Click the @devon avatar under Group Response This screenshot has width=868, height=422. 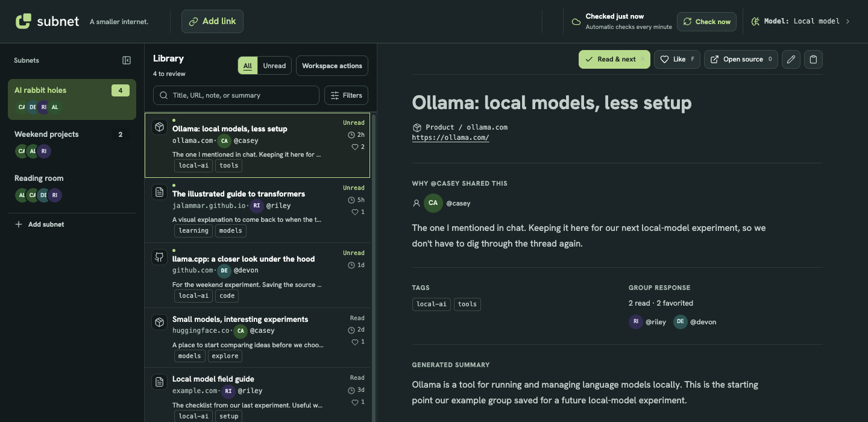click(x=681, y=322)
